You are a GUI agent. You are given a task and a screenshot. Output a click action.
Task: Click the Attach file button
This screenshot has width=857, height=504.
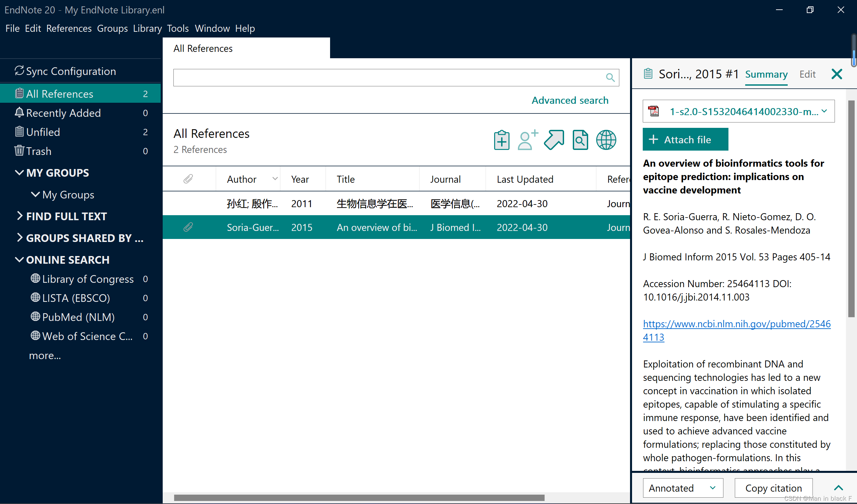[686, 139]
